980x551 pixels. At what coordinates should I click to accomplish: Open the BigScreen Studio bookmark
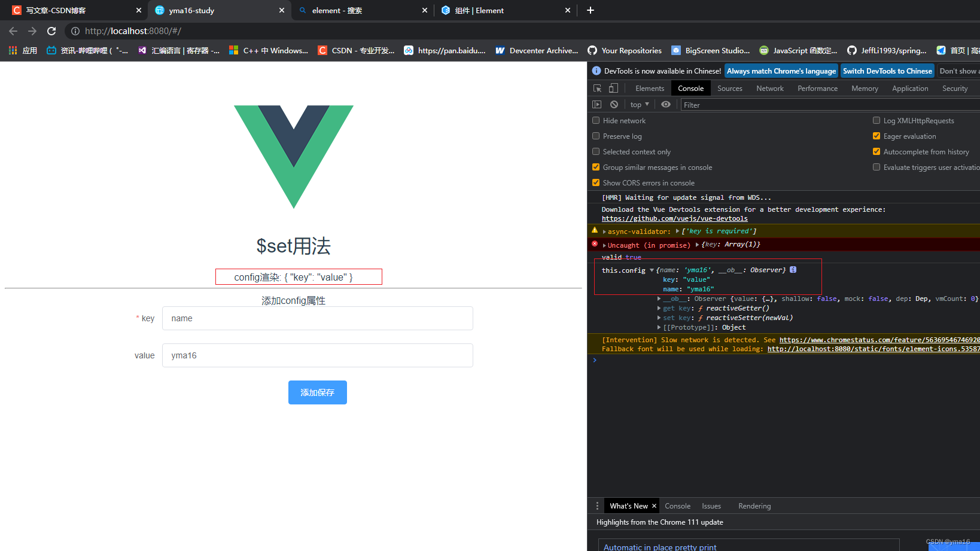click(x=710, y=51)
